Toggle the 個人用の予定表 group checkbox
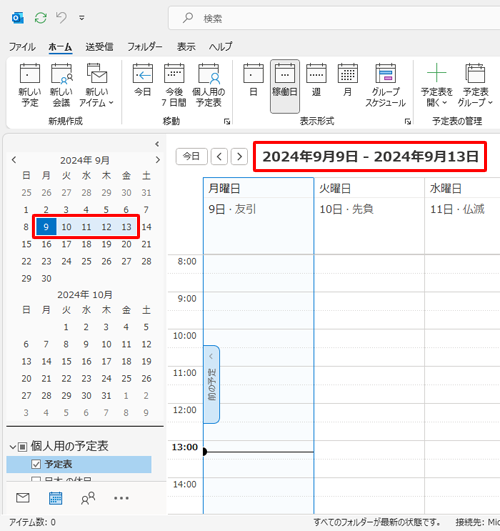500x531 pixels. [x=22, y=447]
